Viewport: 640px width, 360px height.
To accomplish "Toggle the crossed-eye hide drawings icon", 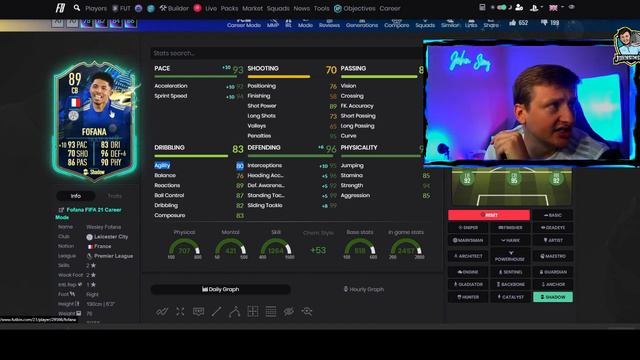I will [x=289, y=311].
